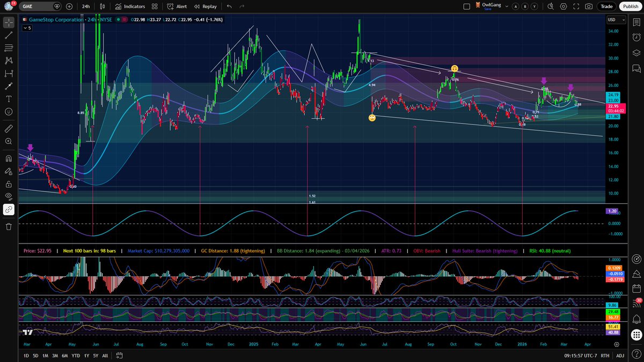Toggle hide all drawings eye icon
The height and width of the screenshot is (362, 644).
click(9, 196)
